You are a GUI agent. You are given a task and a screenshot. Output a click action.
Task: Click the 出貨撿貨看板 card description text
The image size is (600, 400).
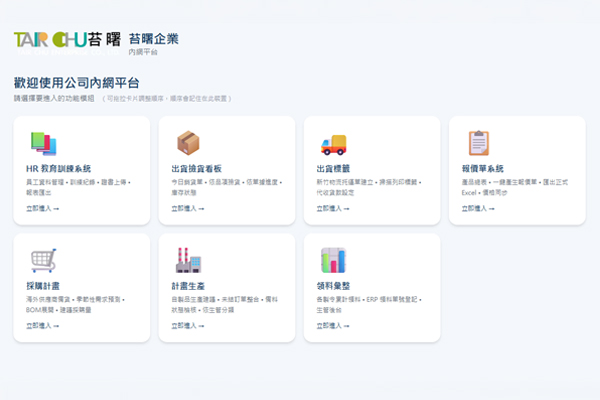coord(227,187)
